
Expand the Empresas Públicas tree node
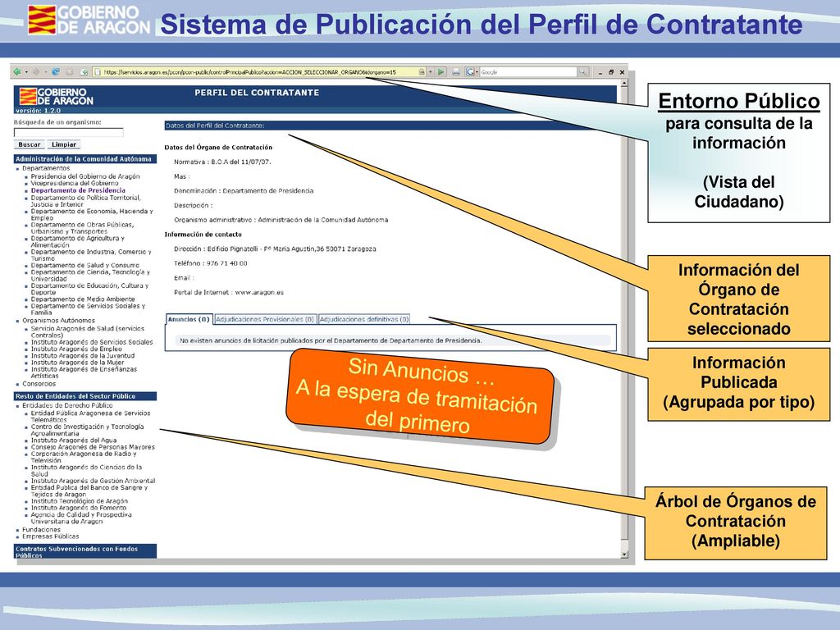point(50,536)
